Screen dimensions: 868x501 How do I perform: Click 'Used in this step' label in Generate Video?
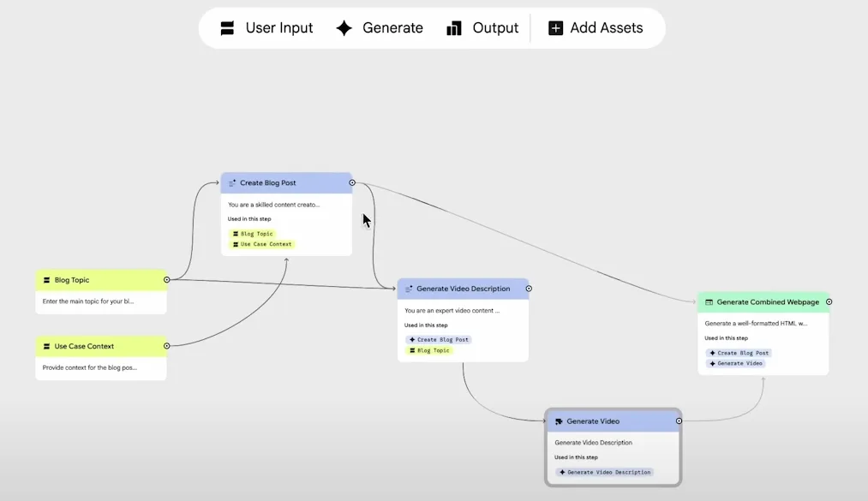(x=576, y=457)
